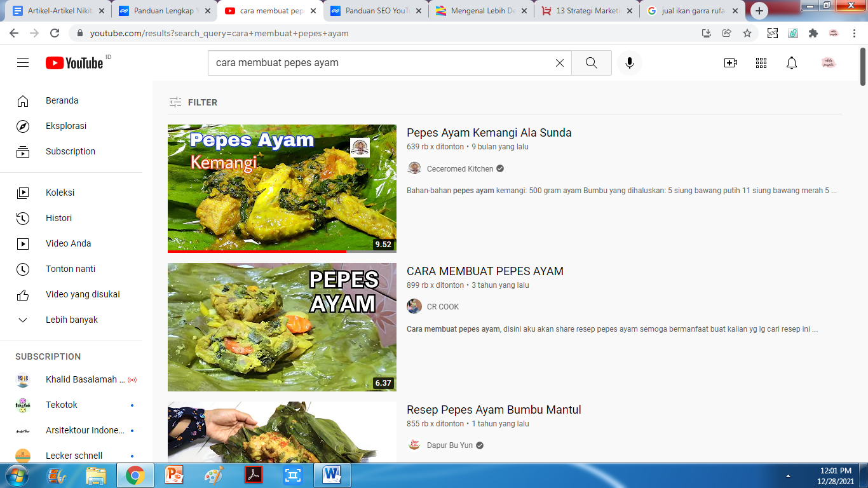This screenshot has height=488, width=868.
Task: Visit the CR COOK channel name
Action: click(x=443, y=307)
